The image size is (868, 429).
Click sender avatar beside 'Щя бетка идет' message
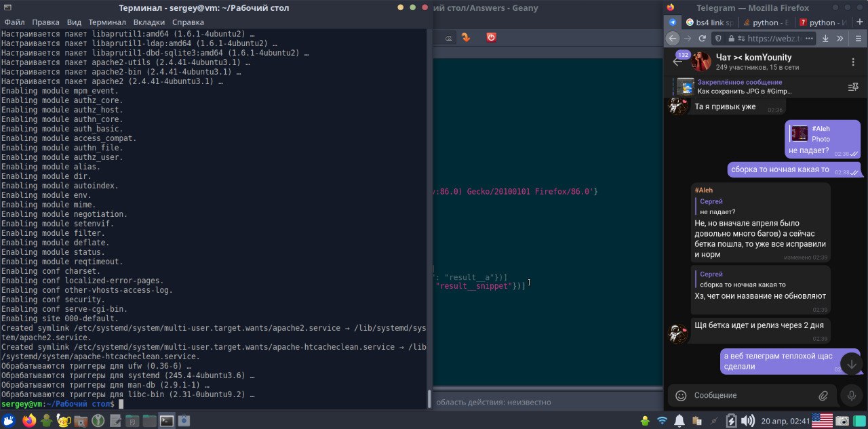click(679, 333)
